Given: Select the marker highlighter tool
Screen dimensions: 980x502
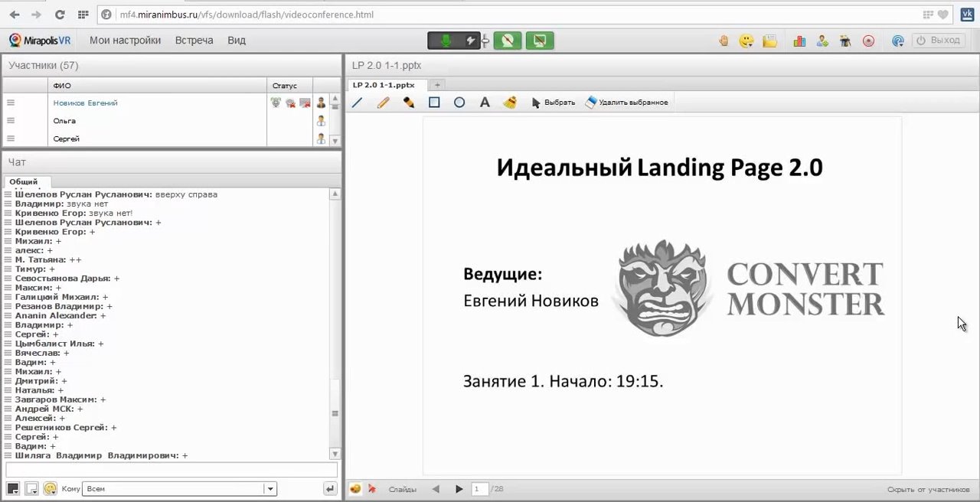Looking at the screenshot, I should pos(409,103).
